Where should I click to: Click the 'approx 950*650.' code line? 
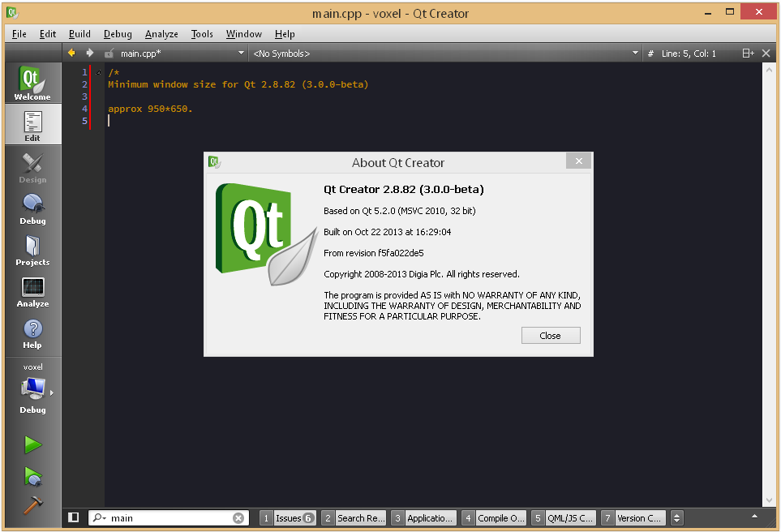point(150,109)
